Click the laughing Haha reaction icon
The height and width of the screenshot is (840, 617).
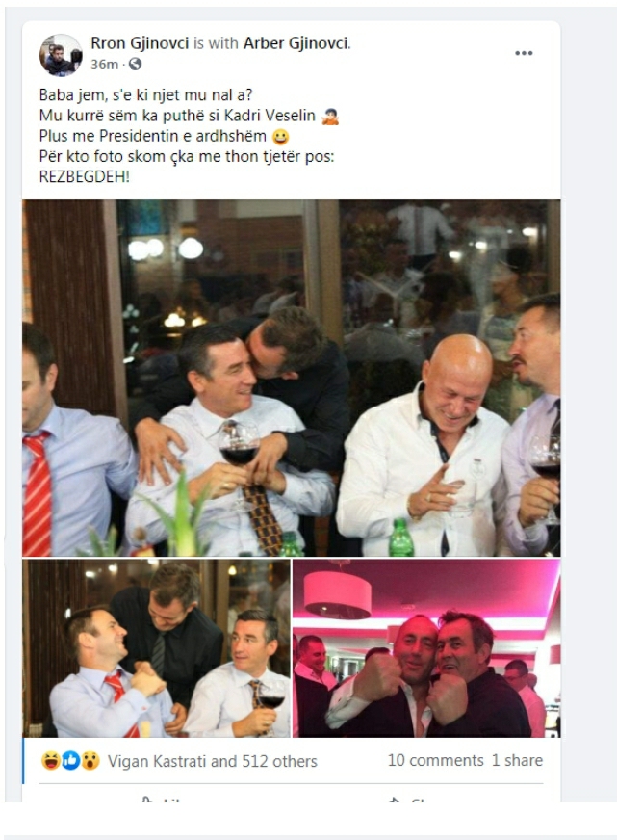click(51, 761)
